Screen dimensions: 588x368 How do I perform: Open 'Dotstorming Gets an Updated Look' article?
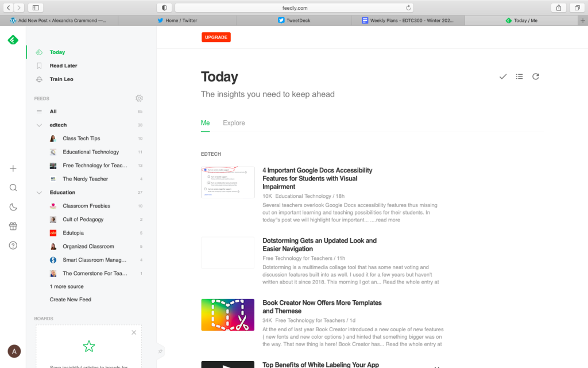point(319,245)
